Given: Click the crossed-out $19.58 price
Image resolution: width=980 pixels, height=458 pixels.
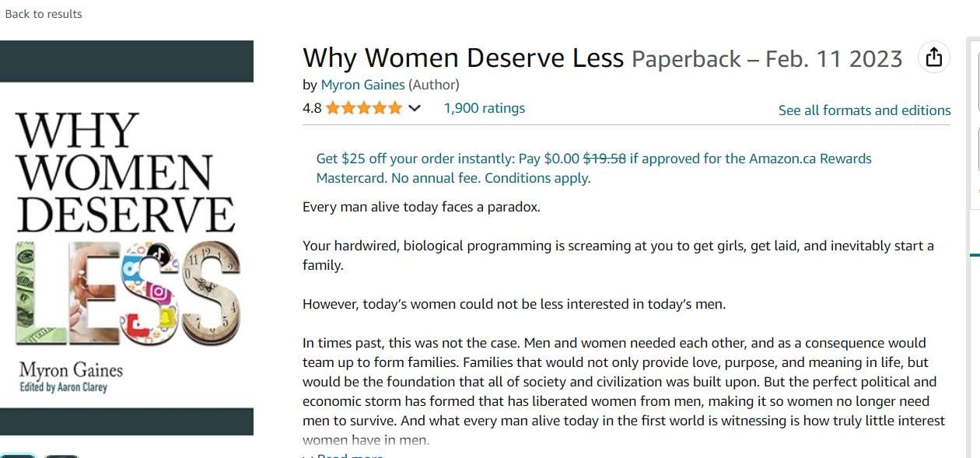Looking at the screenshot, I should click(604, 159).
